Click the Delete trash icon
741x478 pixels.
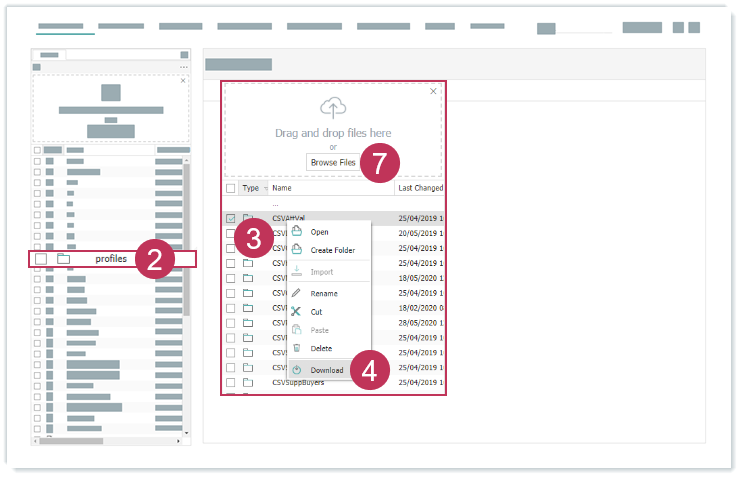[296, 348]
